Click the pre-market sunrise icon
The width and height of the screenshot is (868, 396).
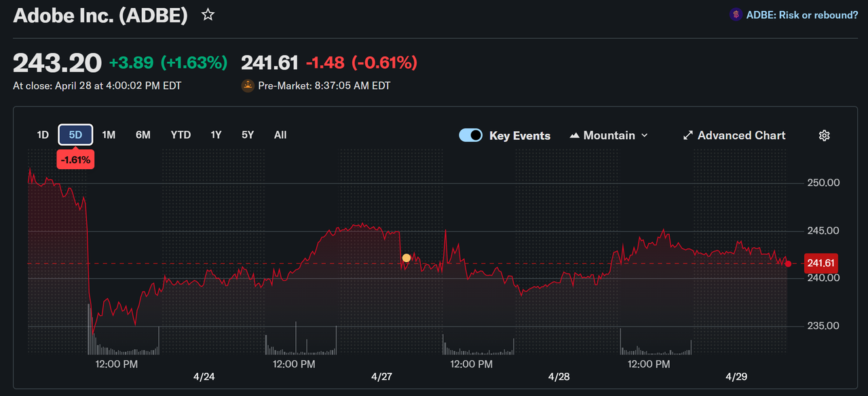click(248, 86)
